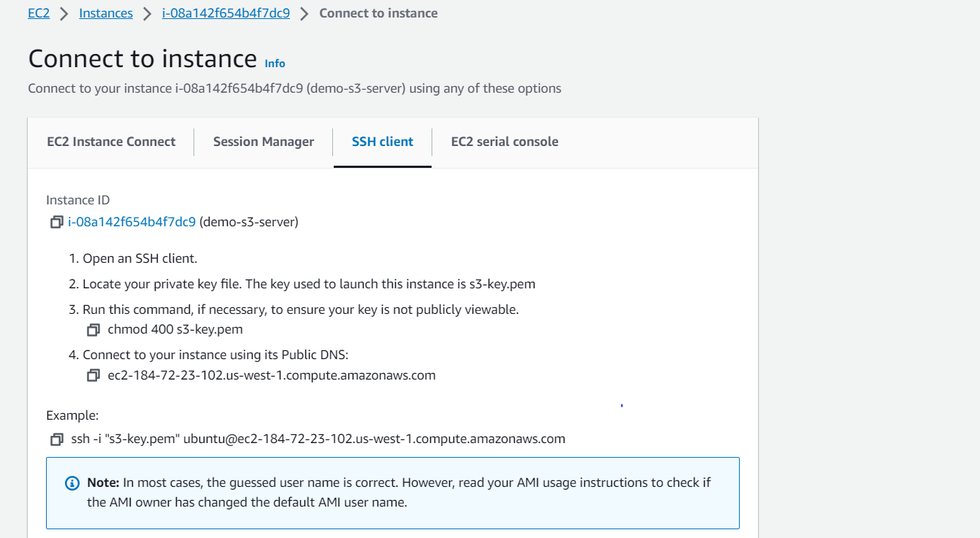
Task: Click the 'chmod 400 s3-key.pem' command text
Action: pyautogui.click(x=175, y=330)
